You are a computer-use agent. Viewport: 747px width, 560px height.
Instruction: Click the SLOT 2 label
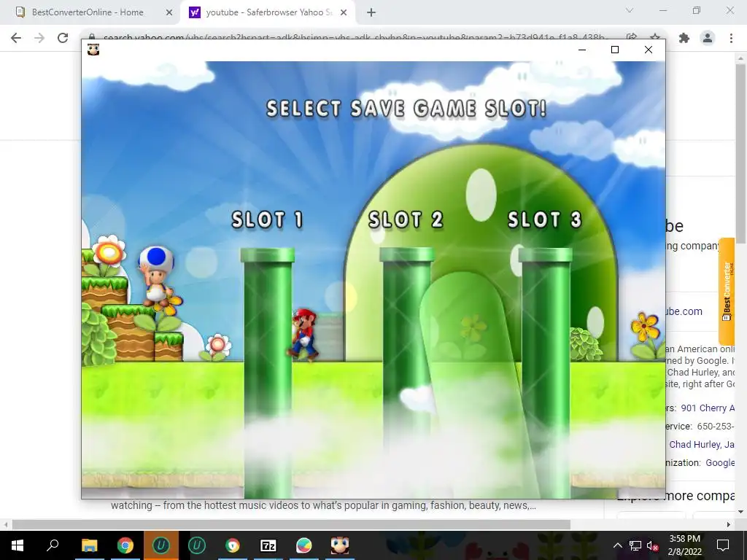pos(406,220)
